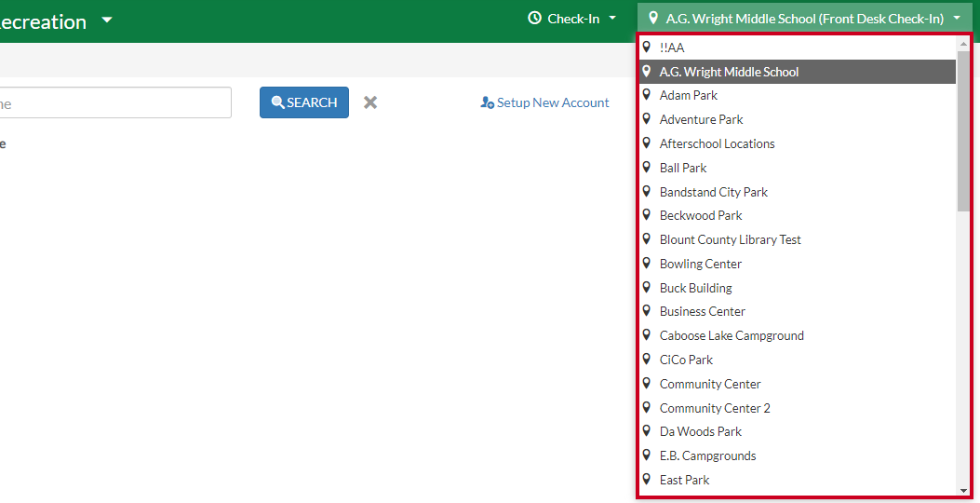Collapse the A.G. Wright Middle School location dropdown
Screen dimensions: 980x503
(x=805, y=19)
